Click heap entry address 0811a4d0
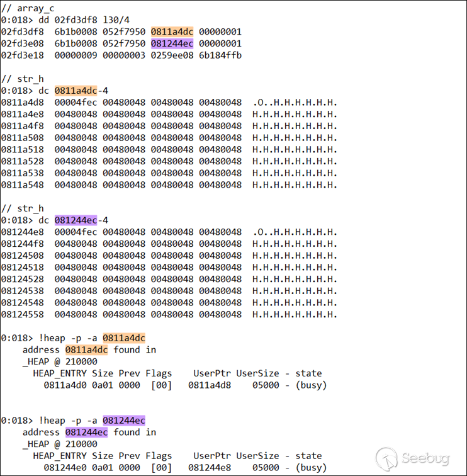467x476 pixels. (65, 385)
